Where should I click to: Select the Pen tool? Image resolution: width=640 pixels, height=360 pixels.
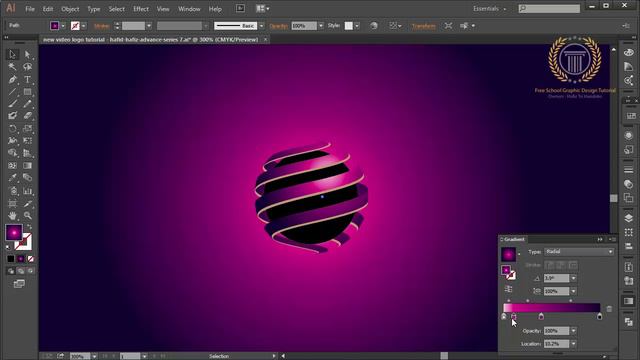(12, 80)
